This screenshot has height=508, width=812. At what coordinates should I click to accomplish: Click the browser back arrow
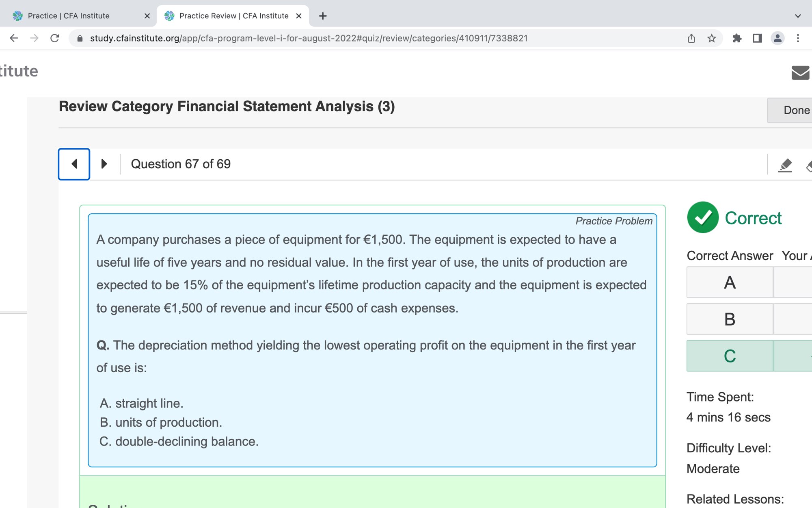pos(14,38)
